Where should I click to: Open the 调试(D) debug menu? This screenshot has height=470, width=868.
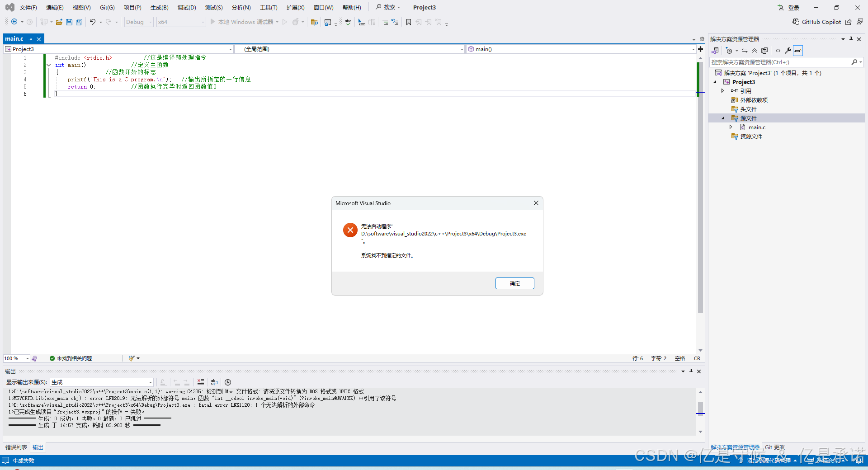coord(187,8)
